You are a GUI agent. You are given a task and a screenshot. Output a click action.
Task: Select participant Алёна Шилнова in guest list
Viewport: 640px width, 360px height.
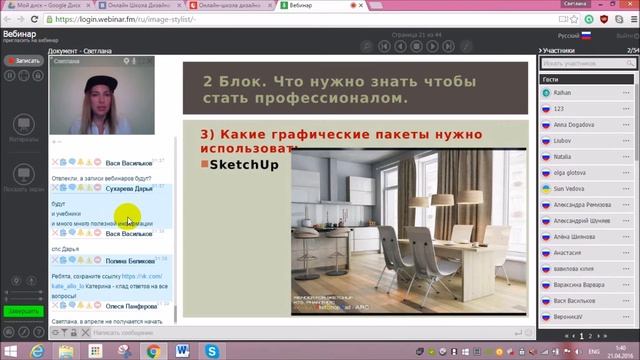[587, 237]
